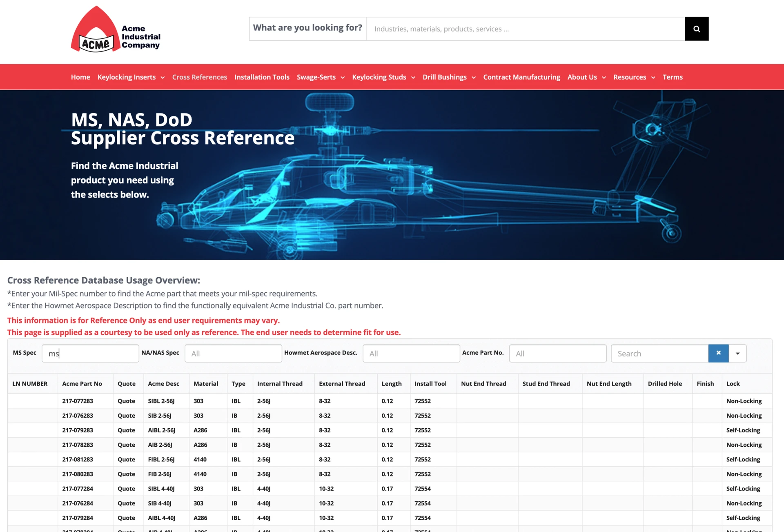Viewport: 784px width, 532px height.
Task: Open the caret dropdown beside the Search box
Action: 737,353
